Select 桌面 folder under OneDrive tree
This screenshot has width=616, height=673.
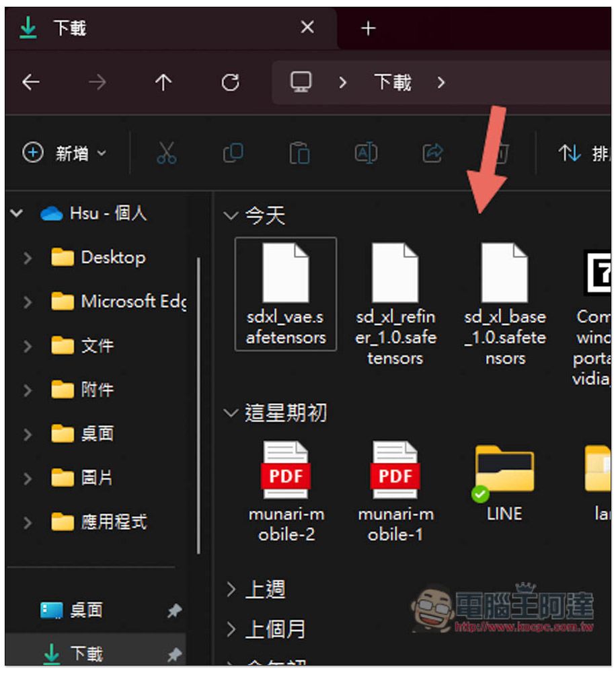(82, 434)
